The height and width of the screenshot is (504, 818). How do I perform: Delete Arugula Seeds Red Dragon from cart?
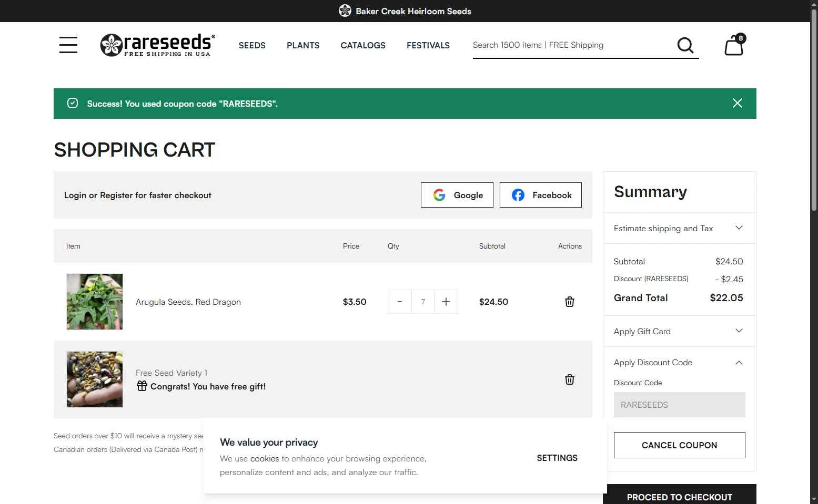pyautogui.click(x=569, y=302)
